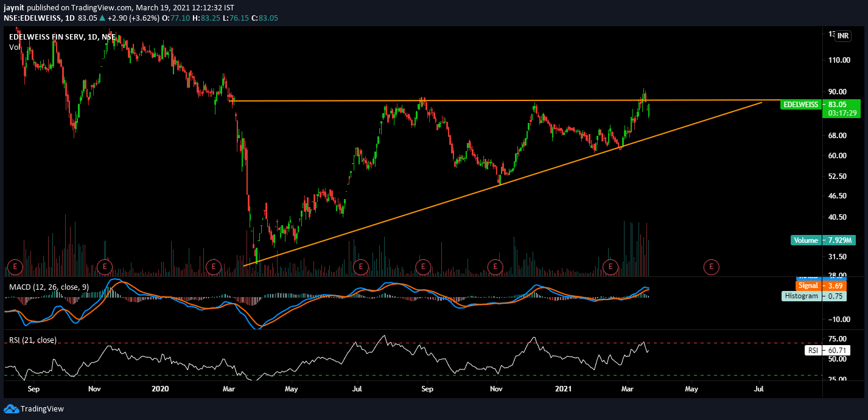
Task: Click 'EDELWEISS FIN SERV, 1D, NSE' chart title
Action: tap(62, 37)
